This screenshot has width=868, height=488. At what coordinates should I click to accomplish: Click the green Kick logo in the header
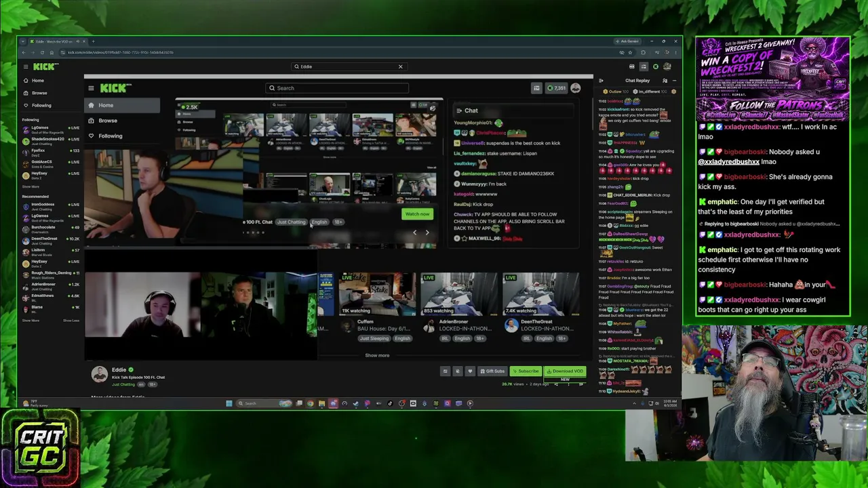pyautogui.click(x=45, y=66)
